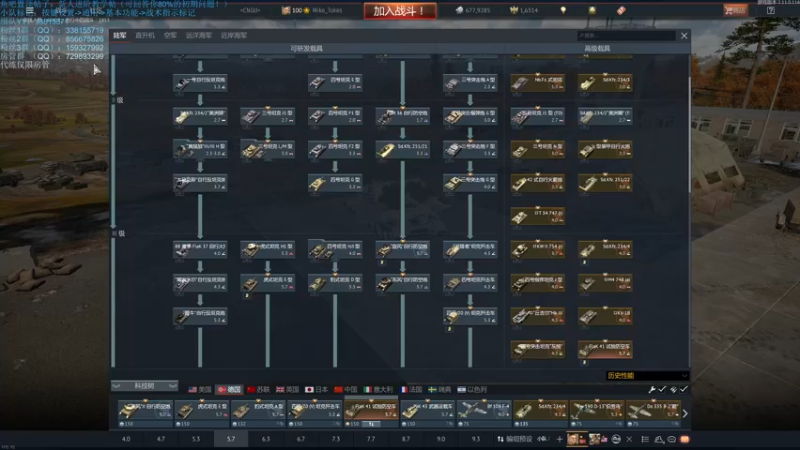The width and height of the screenshot is (800, 450).
Task: Click the first squad player avatar
Action: pyautogui.click(x=573, y=439)
